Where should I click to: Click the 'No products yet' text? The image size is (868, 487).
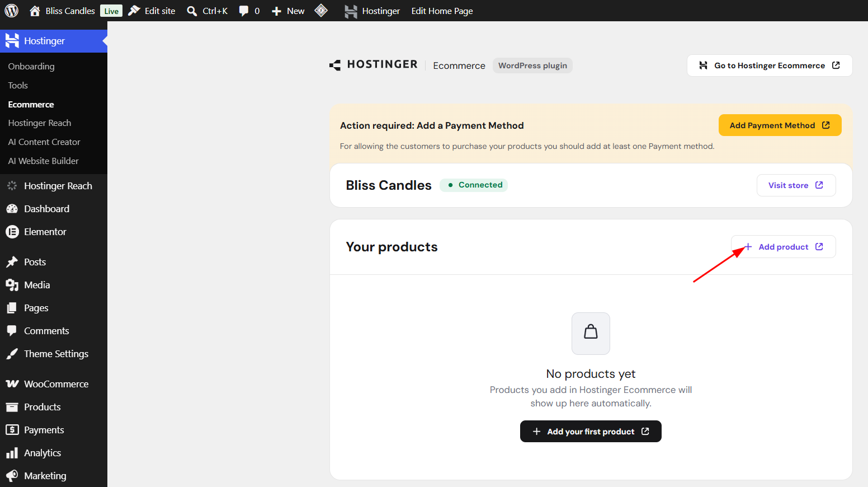pyautogui.click(x=591, y=374)
